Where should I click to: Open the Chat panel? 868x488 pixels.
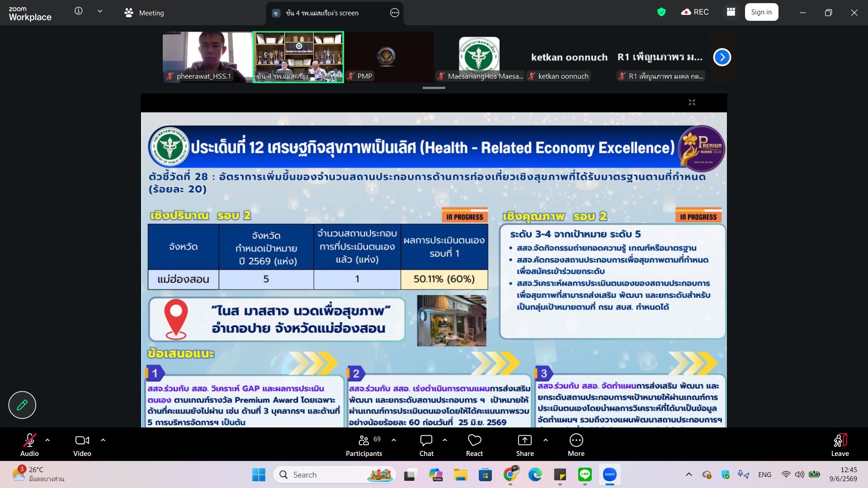point(426,445)
